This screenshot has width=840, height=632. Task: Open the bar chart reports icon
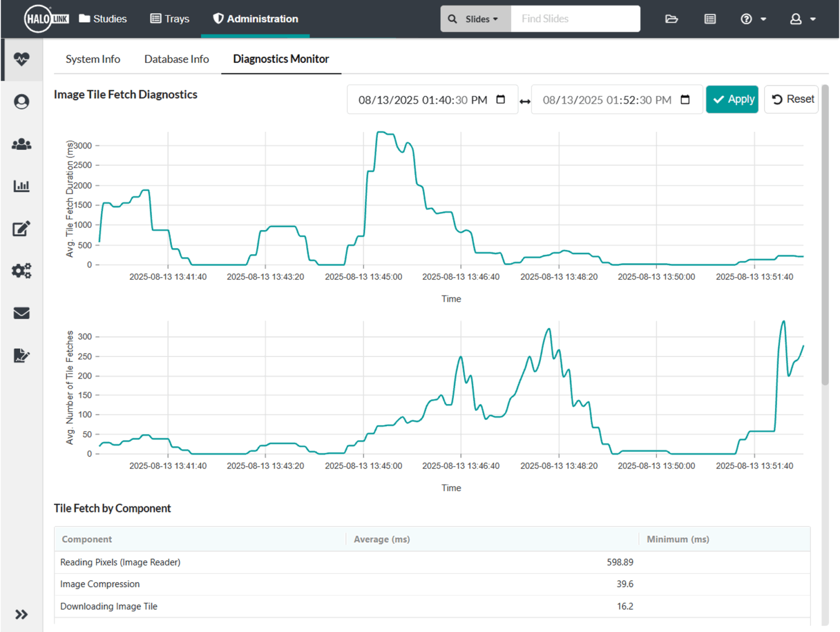tap(21, 186)
